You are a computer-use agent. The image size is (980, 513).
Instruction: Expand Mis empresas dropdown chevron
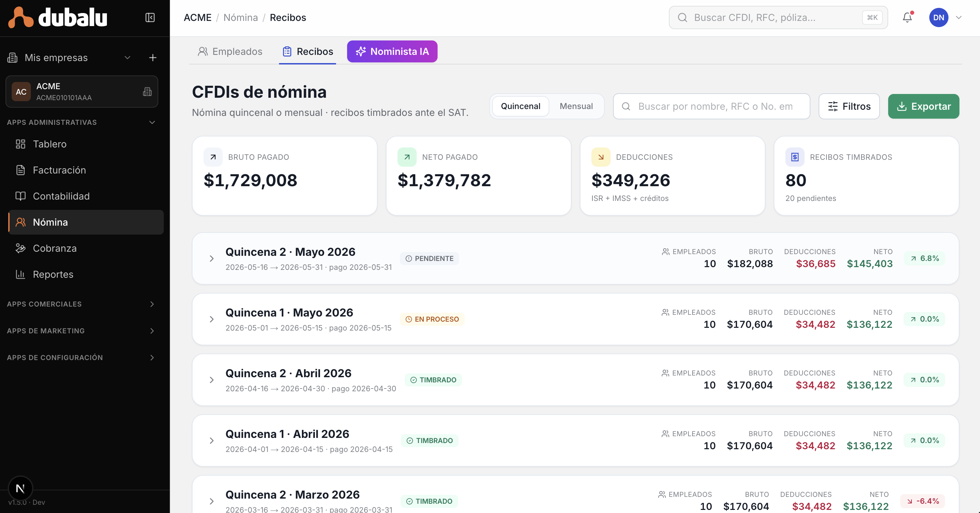127,58
